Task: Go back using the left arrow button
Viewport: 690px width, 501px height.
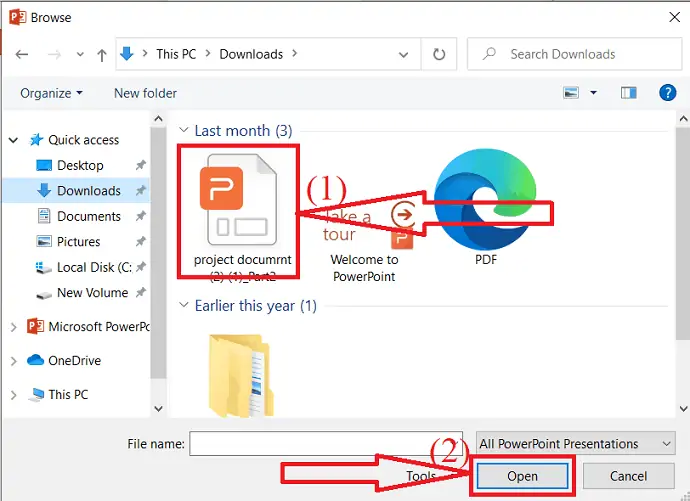Action: click(22, 55)
